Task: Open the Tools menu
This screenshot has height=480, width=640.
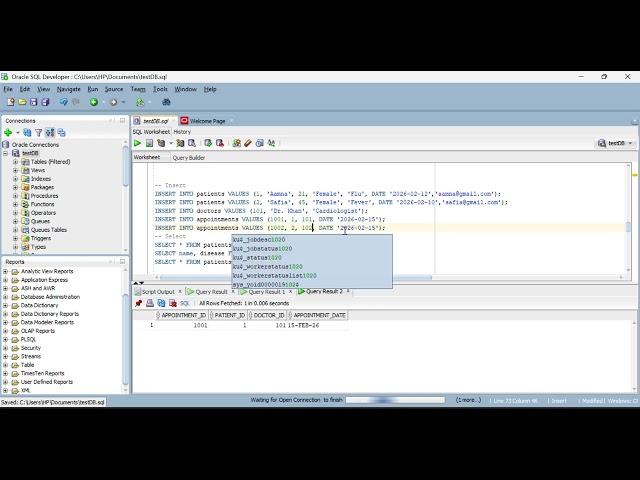Action: coord(160,89)
